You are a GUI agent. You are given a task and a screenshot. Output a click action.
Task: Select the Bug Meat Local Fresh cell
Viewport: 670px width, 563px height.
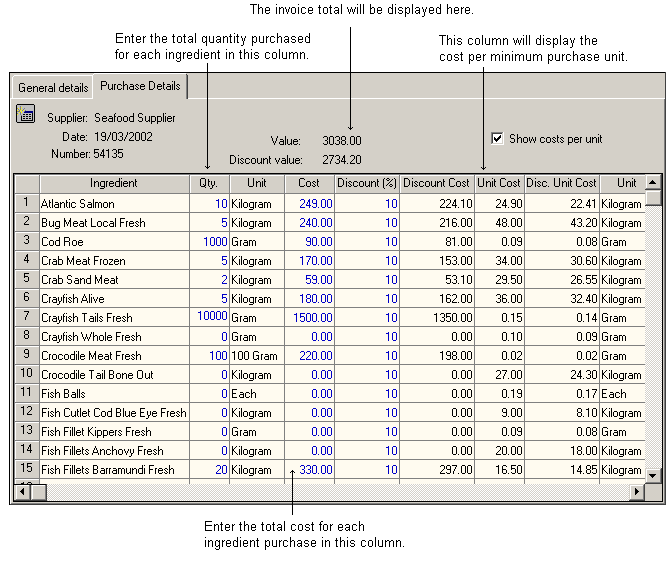coord(114,223)
